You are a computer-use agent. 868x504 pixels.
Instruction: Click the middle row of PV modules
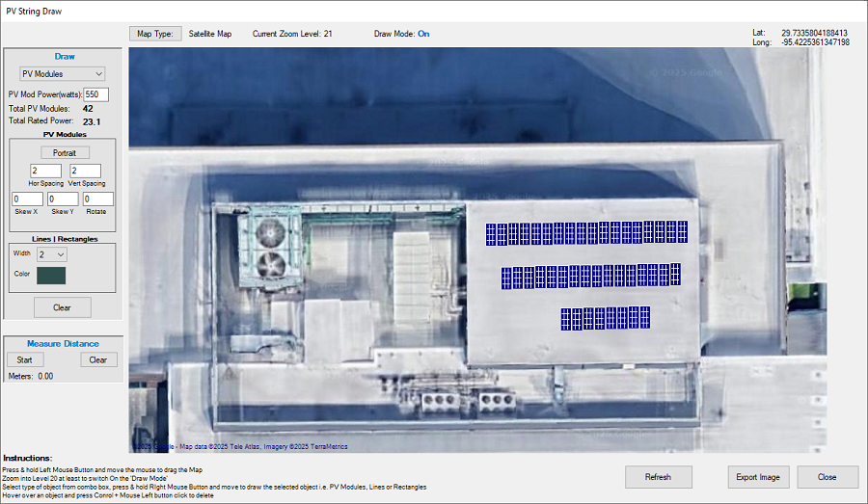pos(591,276)
